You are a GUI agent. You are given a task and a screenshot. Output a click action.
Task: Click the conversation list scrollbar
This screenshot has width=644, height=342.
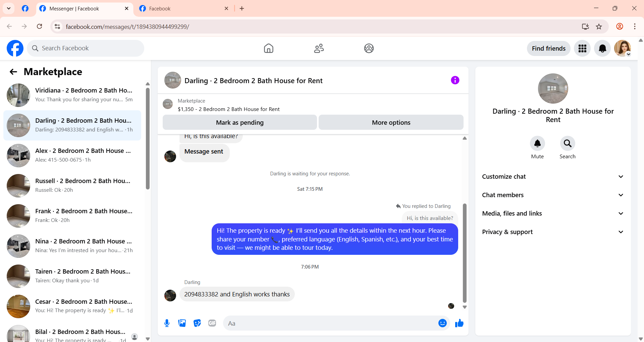click(148, 139)
